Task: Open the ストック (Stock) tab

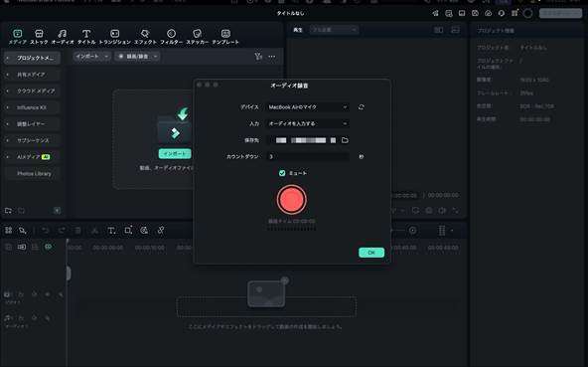Action: tap(39, 37)
